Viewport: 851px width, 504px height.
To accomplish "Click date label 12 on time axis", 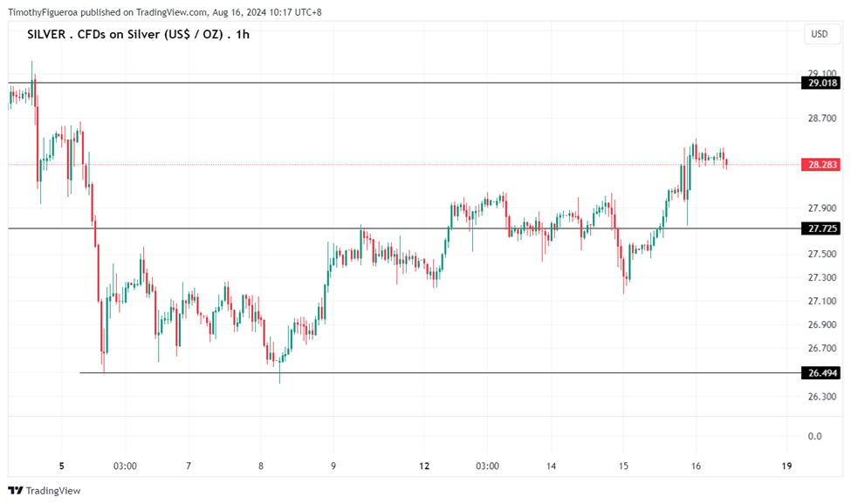I will (424, 467).
